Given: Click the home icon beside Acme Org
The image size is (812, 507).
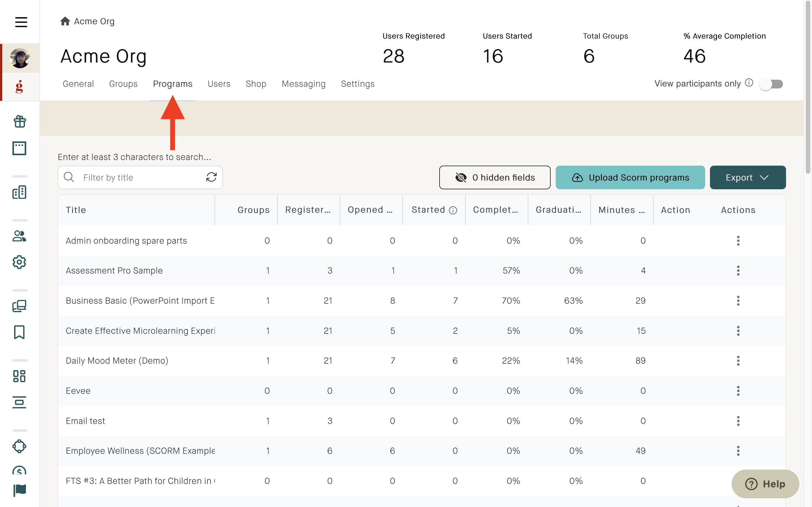Looking at the screenshot, I should [65, 21].
